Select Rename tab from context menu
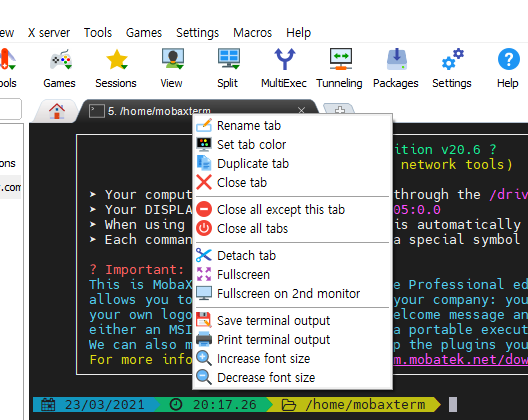 click(x=292, y=126)
